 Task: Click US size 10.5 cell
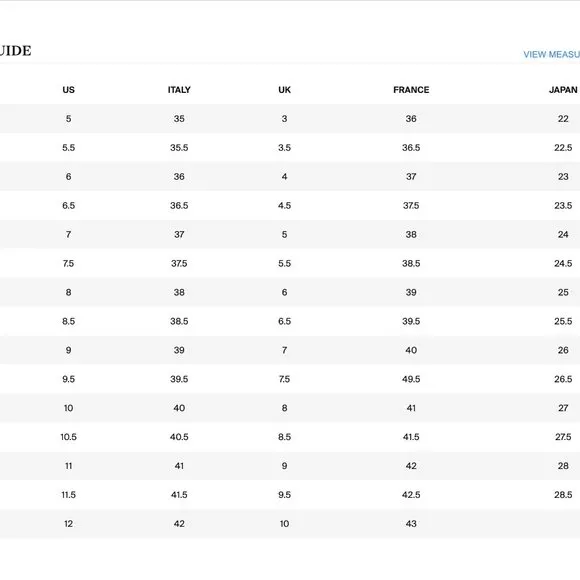68,437
